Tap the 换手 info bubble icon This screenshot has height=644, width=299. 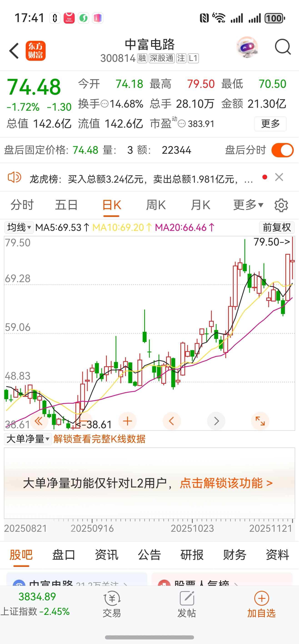click(105, 104)
